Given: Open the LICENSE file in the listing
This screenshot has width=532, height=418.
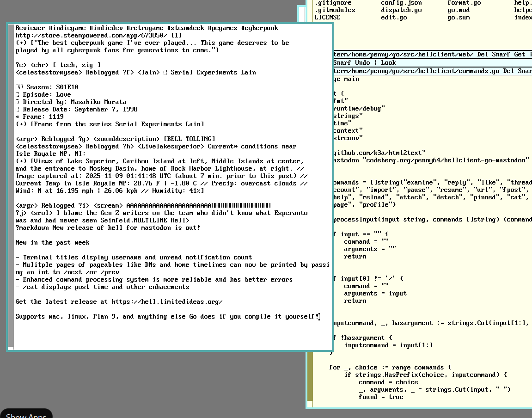Looking at the screenshot, I should coord(327,18).
